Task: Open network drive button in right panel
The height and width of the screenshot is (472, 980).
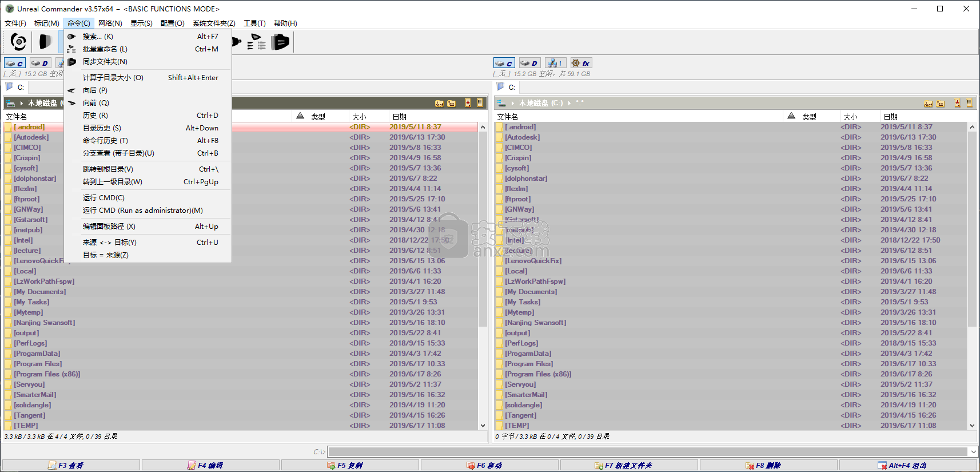Action: pos(555,63)
